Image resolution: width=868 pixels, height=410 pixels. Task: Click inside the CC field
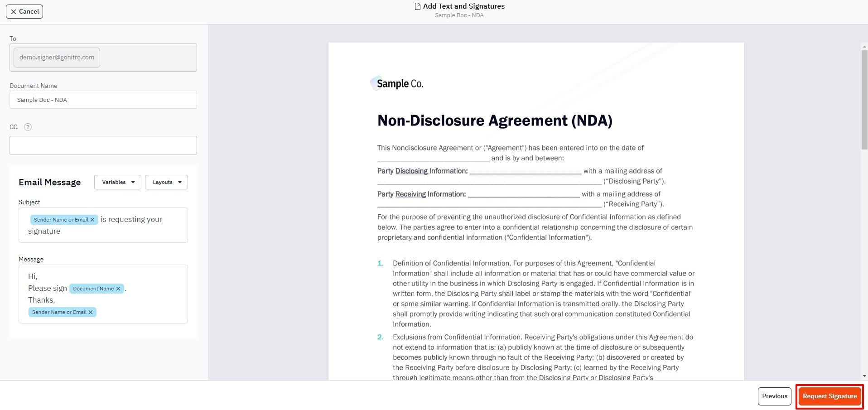(103, 145)
